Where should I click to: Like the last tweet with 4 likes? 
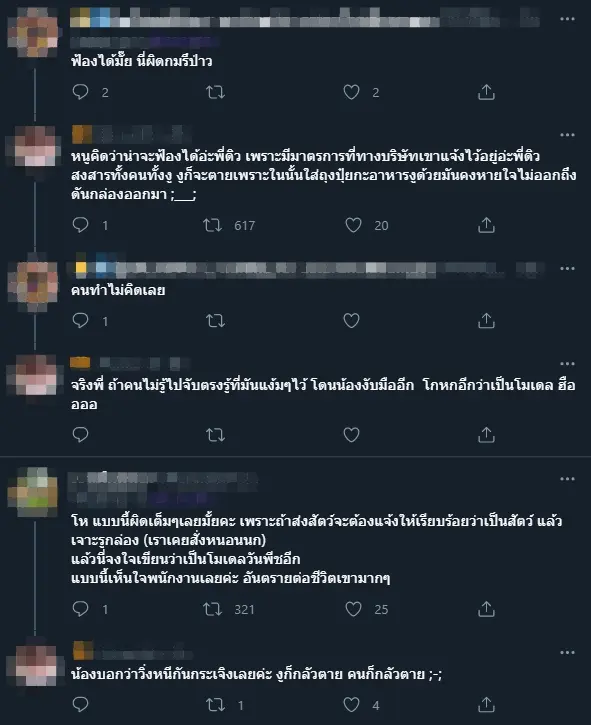point(351,705)
